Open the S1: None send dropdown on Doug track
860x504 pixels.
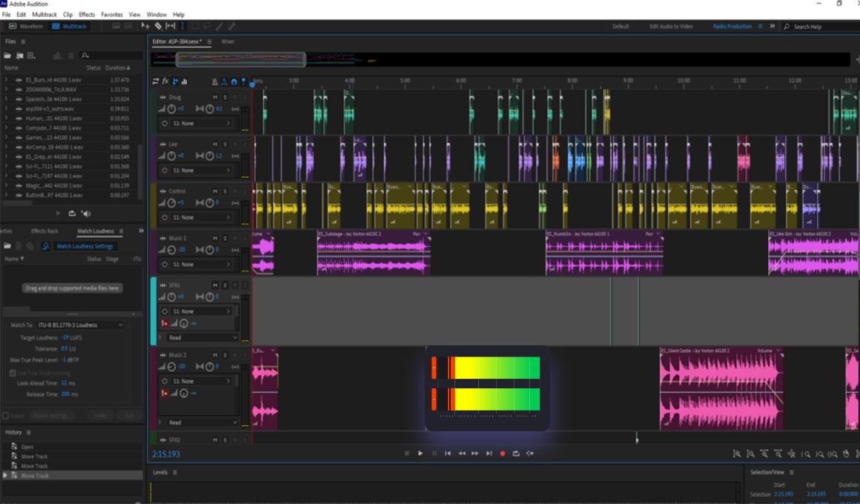tap(202, 123)
